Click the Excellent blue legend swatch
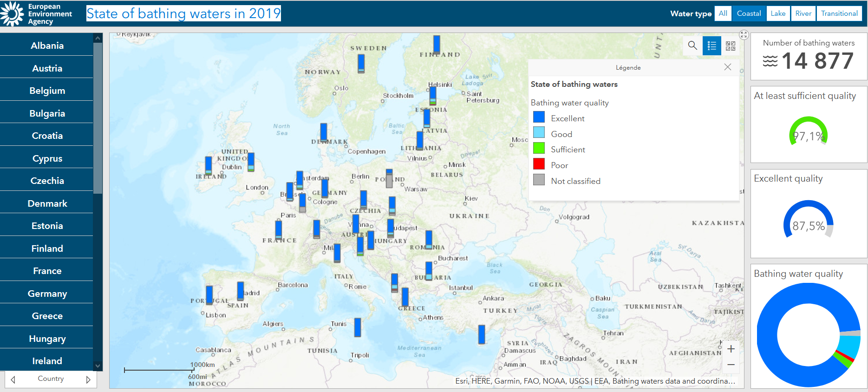The image size is (868, 392). 539,117
